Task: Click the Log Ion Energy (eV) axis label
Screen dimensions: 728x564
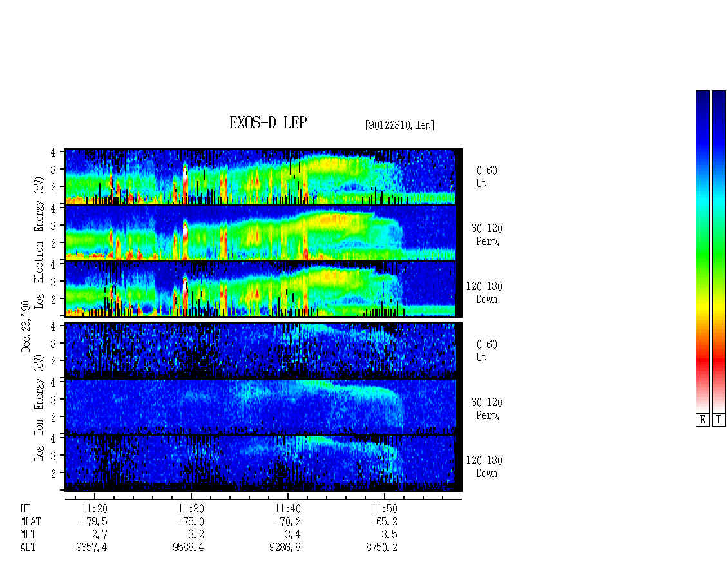Action: pos(39,407)
